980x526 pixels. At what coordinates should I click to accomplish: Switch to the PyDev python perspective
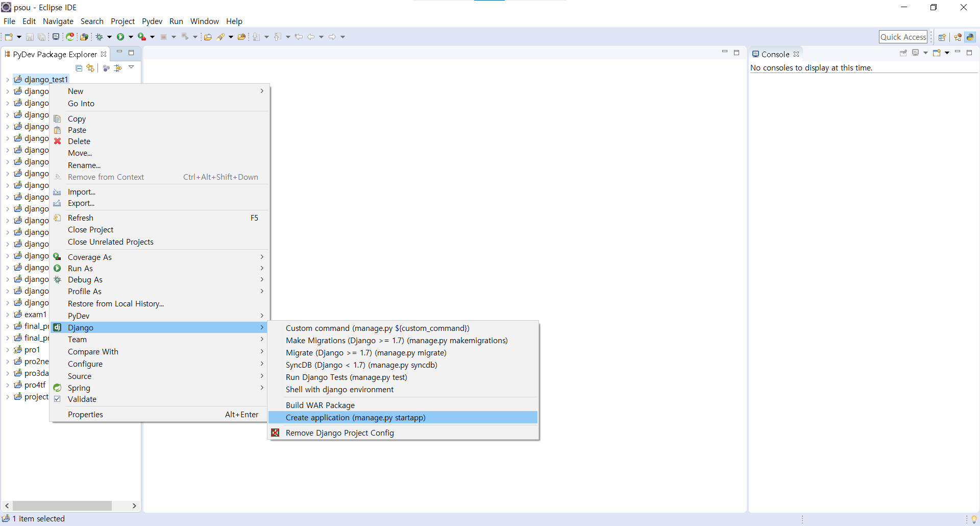point(970,37)
